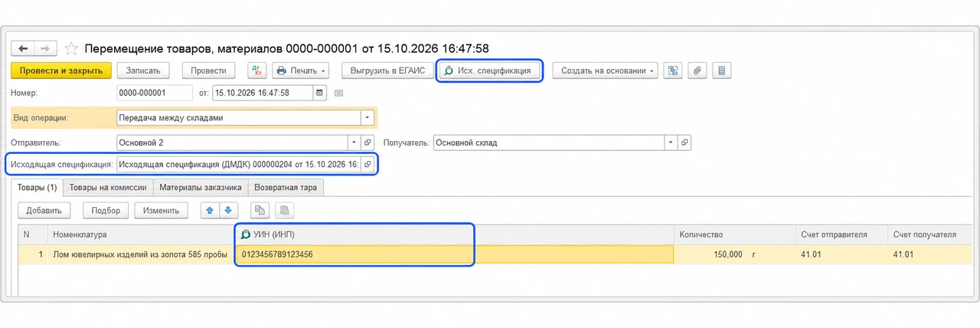Select the УИН (ИНП) cell 0123456789123456
Image resolution: width=980 pixels, height=328 pixels.
tap(455, 254)
